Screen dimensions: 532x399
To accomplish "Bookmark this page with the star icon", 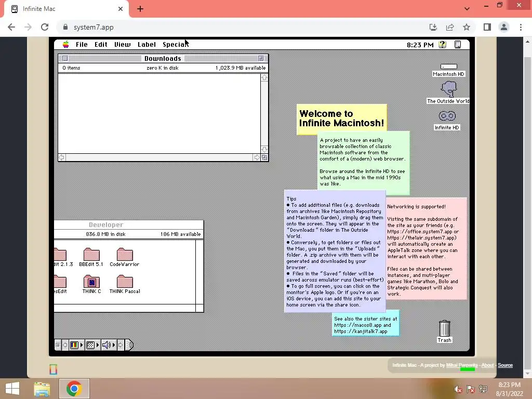I will (467, 27).
